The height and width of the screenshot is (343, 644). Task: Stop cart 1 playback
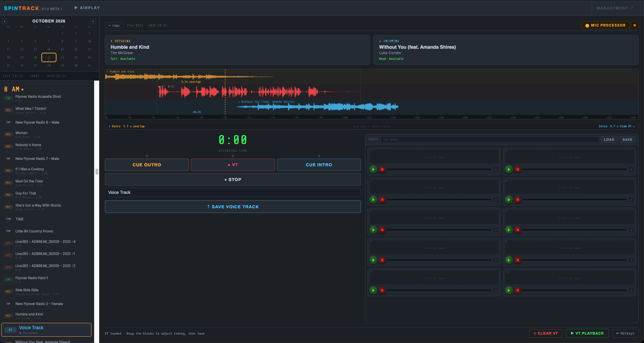(x=382, y=169)
